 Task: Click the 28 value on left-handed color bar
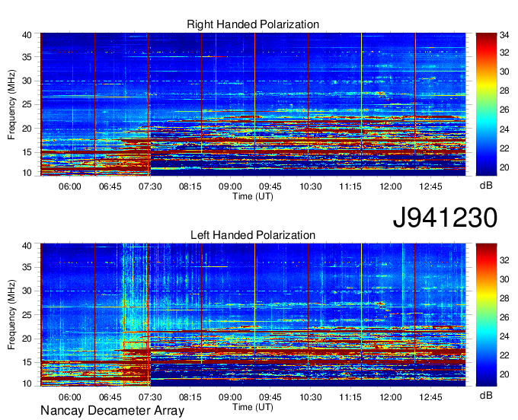[x=504, y=298]
